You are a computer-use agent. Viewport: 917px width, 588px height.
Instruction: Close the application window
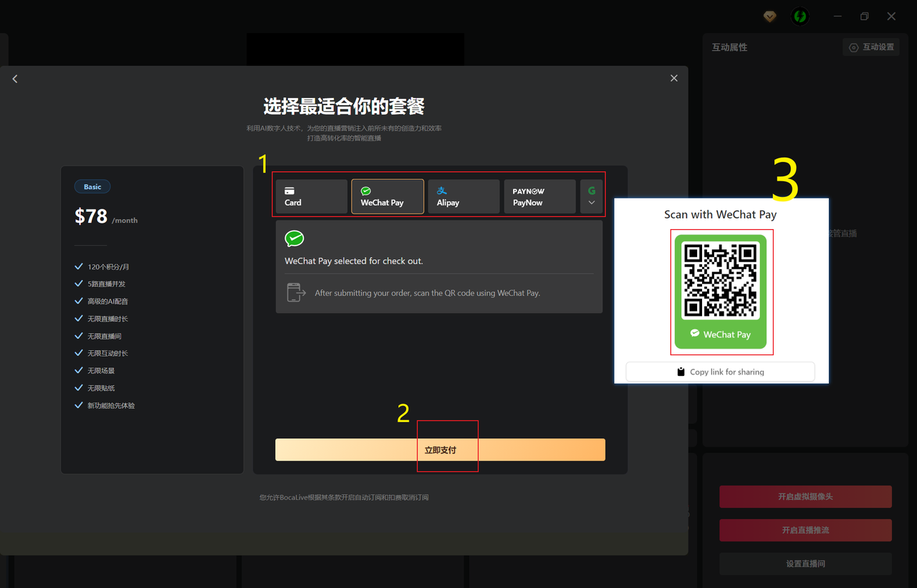coord(891,16)
